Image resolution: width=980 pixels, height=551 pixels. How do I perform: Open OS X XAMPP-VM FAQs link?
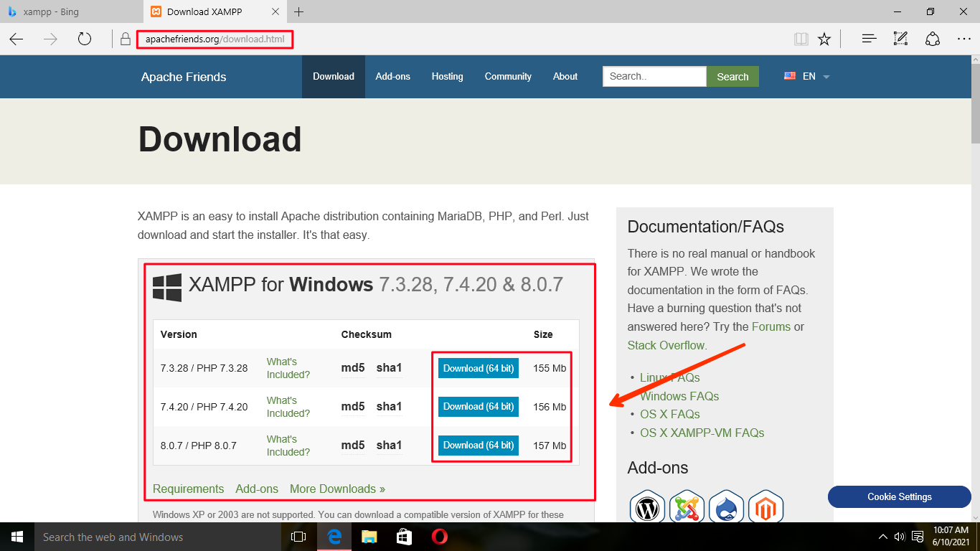coord(702,433)
